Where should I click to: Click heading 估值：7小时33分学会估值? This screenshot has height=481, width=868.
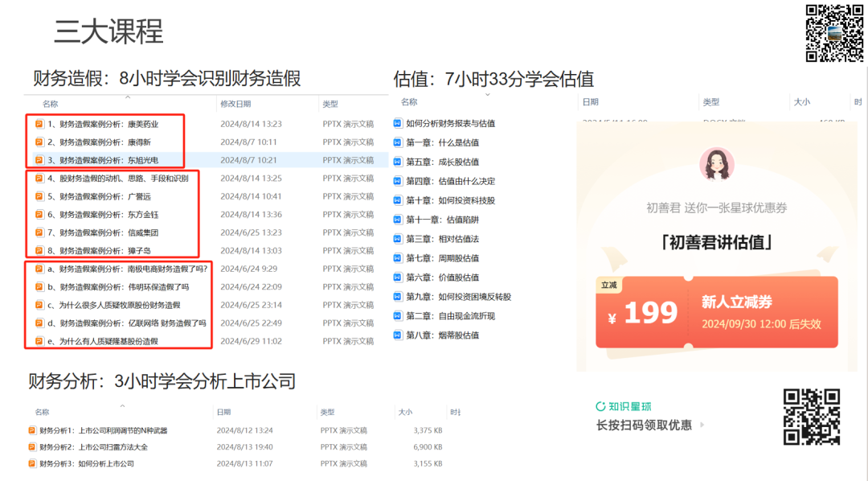(x=493, y=80)
